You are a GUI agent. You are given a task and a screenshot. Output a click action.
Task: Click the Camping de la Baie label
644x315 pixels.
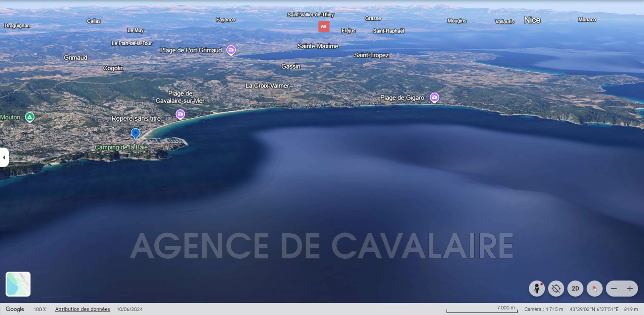(x=121, y=147)
